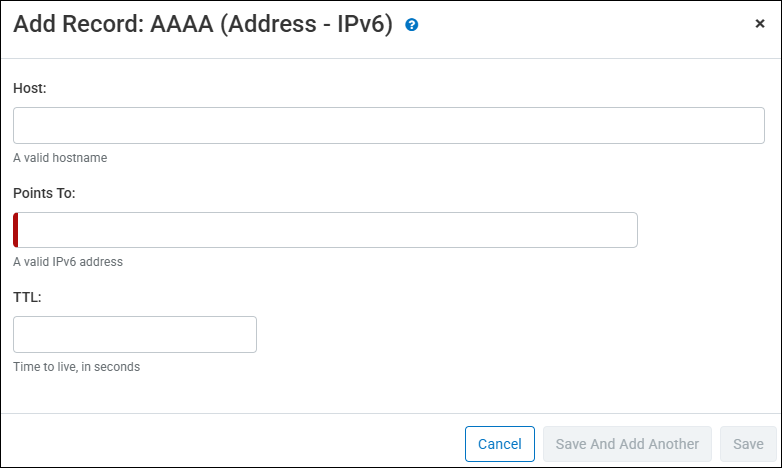The width and height of the screenshot is (782, 468).
Task: Hit the Save button
Action: pos(748,444)
